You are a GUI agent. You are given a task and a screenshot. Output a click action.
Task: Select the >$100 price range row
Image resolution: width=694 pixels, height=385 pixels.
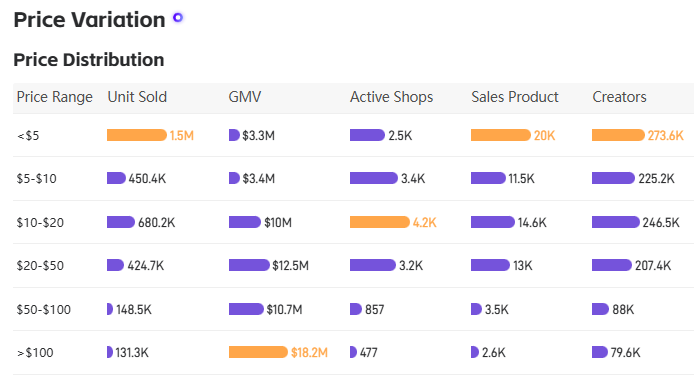tap(353, 353)
